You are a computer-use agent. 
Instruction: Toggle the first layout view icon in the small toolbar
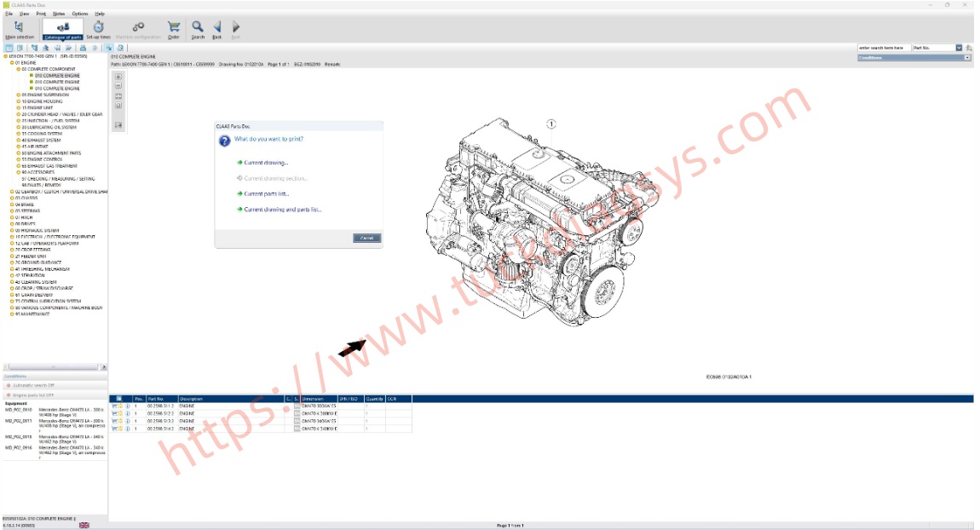tap(9, 48)
